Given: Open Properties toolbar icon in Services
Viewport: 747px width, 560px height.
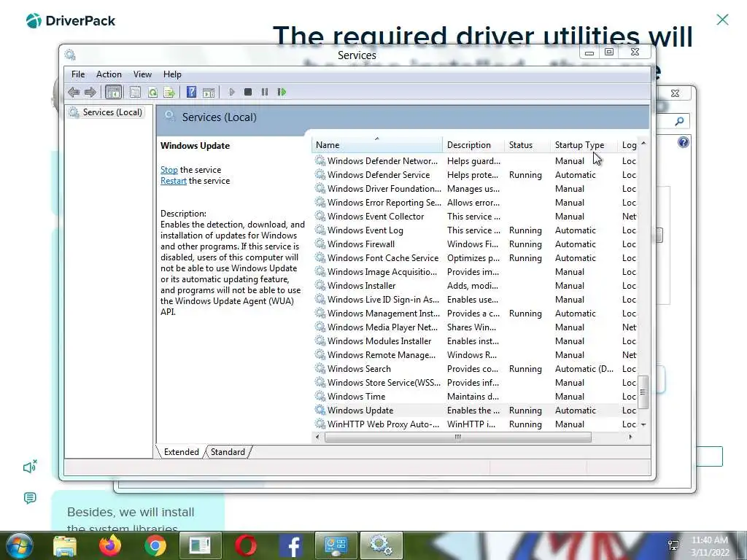Looking at the screenshot, I should click(135, 93).
